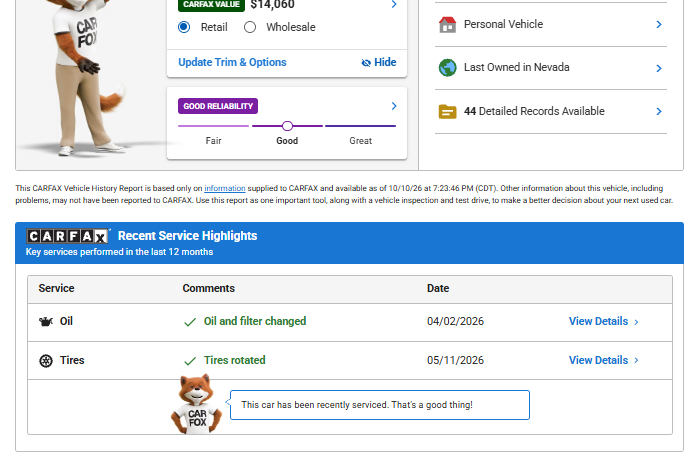The width and height of the screenshot is (697, 466).
Task: Click the Tires wheel icon
Action: pyautogui.click(x=46, y=361)
